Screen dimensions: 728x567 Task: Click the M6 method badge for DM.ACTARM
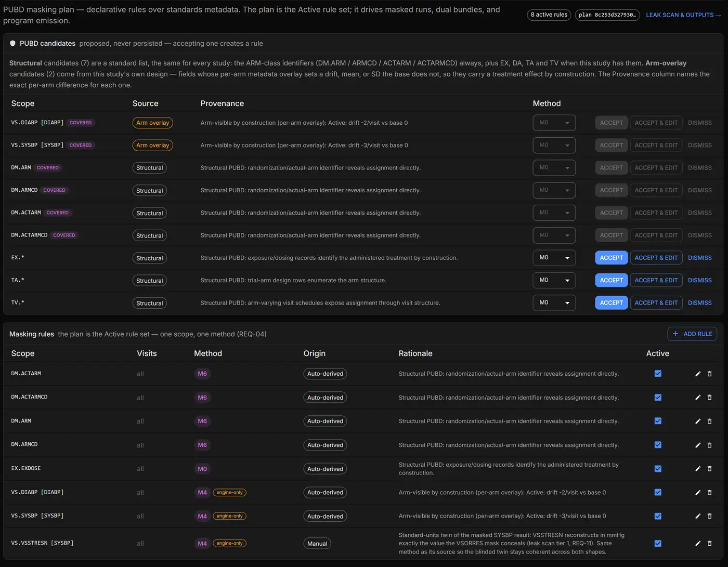(202, 374)
